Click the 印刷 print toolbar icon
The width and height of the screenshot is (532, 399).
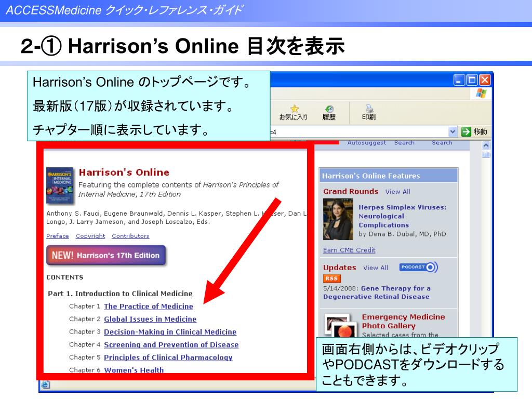(369, 109)
